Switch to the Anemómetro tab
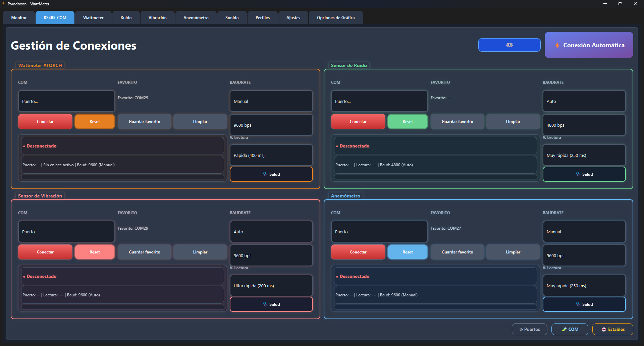The width and height of the screenshot is (644, 346). (x=196, y=18)
